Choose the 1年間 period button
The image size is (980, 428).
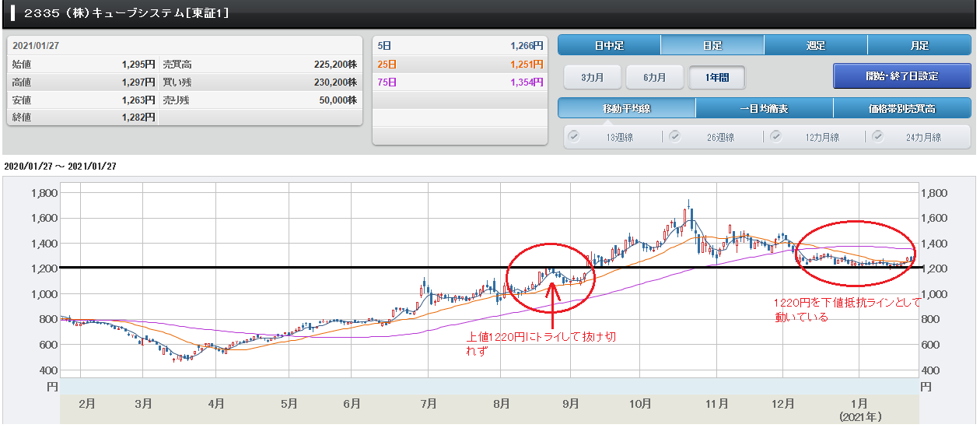[x=716, y=77]
